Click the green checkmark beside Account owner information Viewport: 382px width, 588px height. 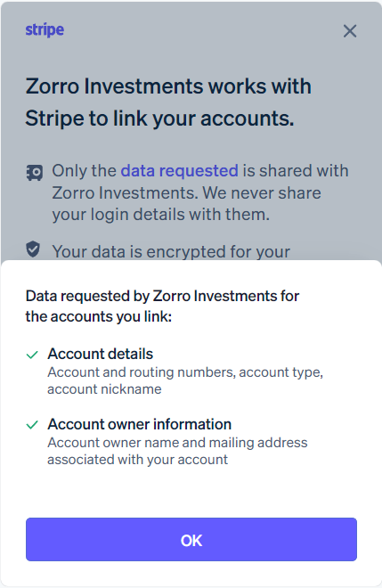(x=32, y=425)
